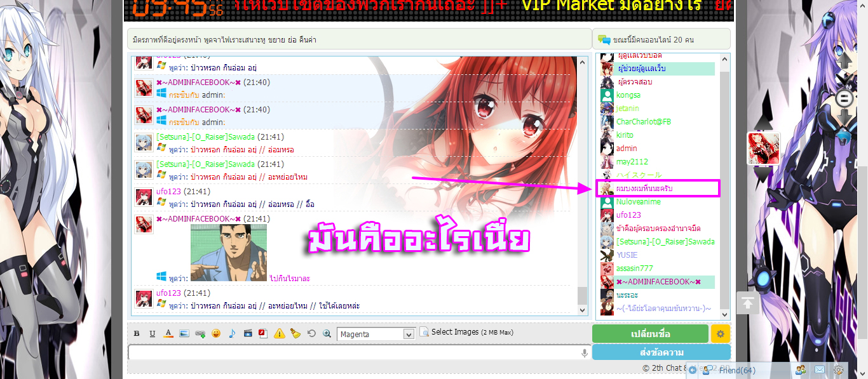Click the round equals pause icon
868x379 pixels.
[844, 98]
